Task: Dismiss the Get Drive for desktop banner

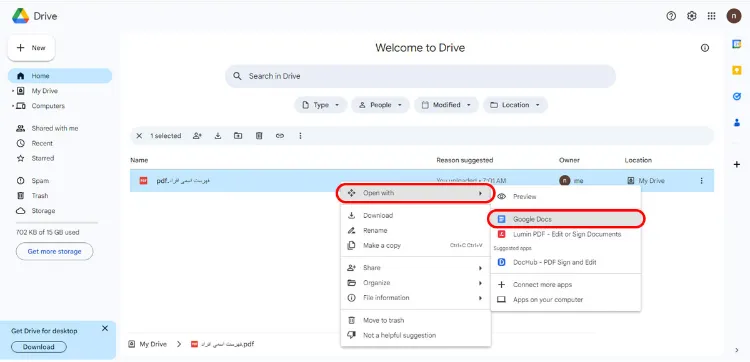Action: click(x=105, y=329)
